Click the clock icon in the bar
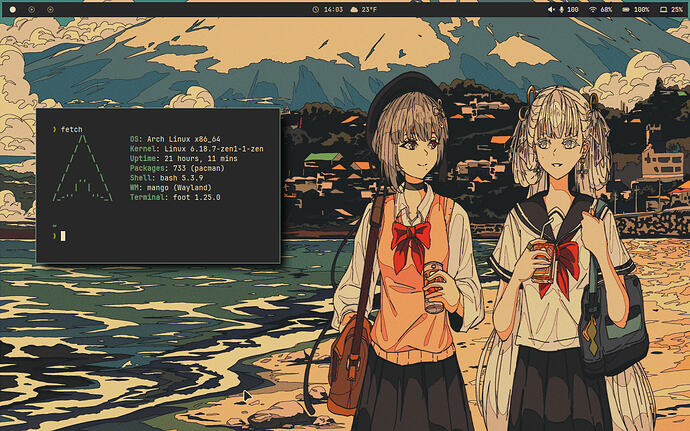Image resolution: width=690 pixels, height=431 pixels. pyautogui.click(x=316, y=9)
